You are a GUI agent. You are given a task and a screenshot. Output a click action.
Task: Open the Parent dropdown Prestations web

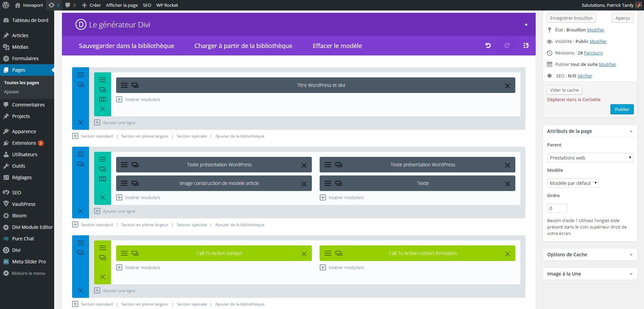pos(590,158)
